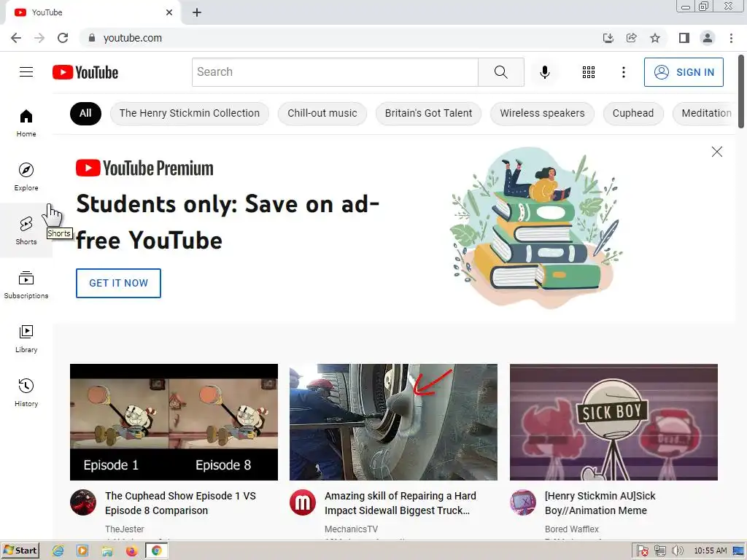The height and width of the screenshot is (560, 747).
Task: Click the YouTube logo
Action: (x=85, y=72)
